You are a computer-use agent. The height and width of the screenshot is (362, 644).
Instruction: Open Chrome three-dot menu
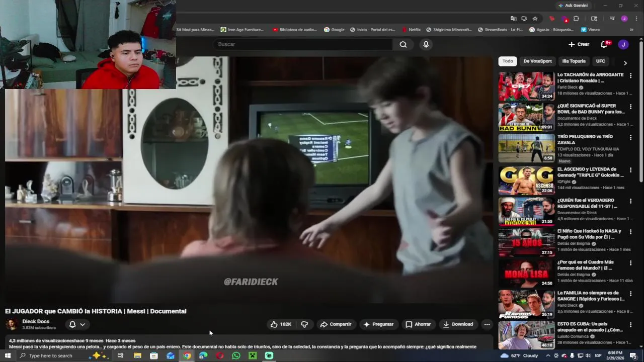[x=636, y=19]
